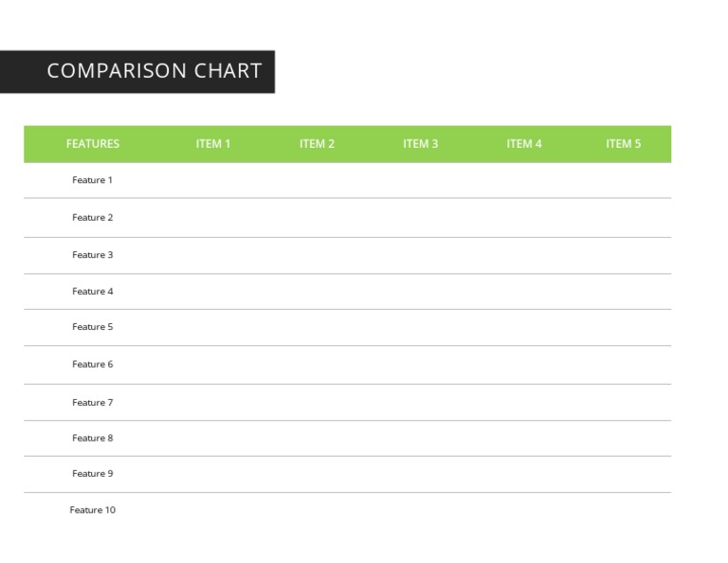Pick the Feature 4 row label

93,292
